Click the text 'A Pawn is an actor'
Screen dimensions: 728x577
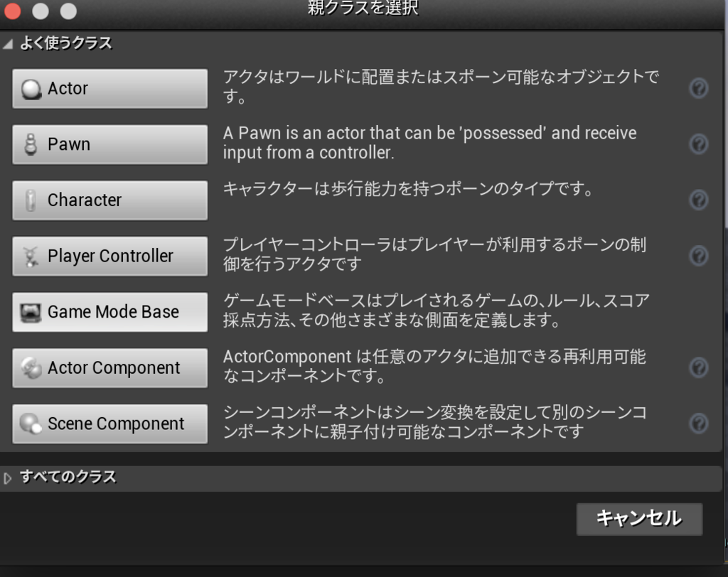(x=429, y=143)
